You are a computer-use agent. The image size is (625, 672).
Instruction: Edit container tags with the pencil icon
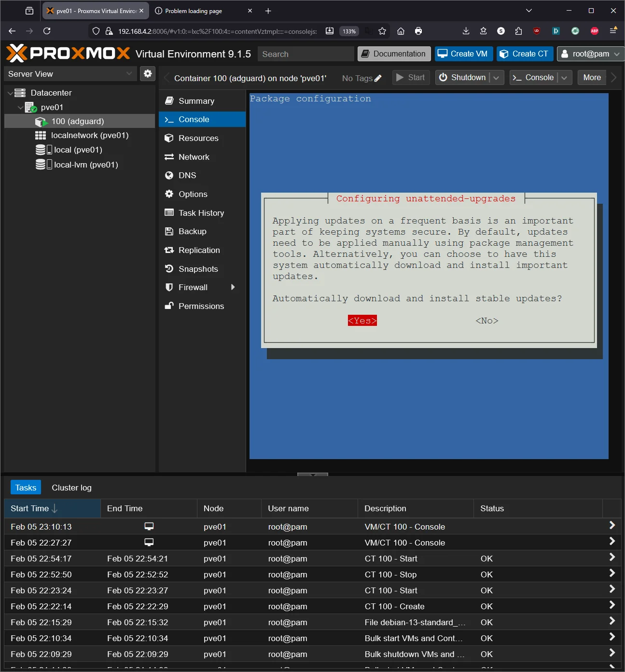[x=378, y=78]
